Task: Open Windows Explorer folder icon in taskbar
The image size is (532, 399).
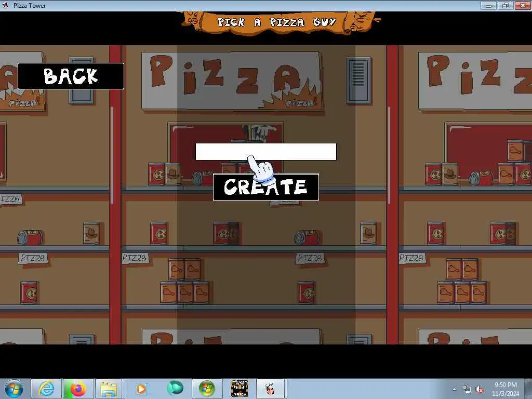Action: tap(109, 389)
